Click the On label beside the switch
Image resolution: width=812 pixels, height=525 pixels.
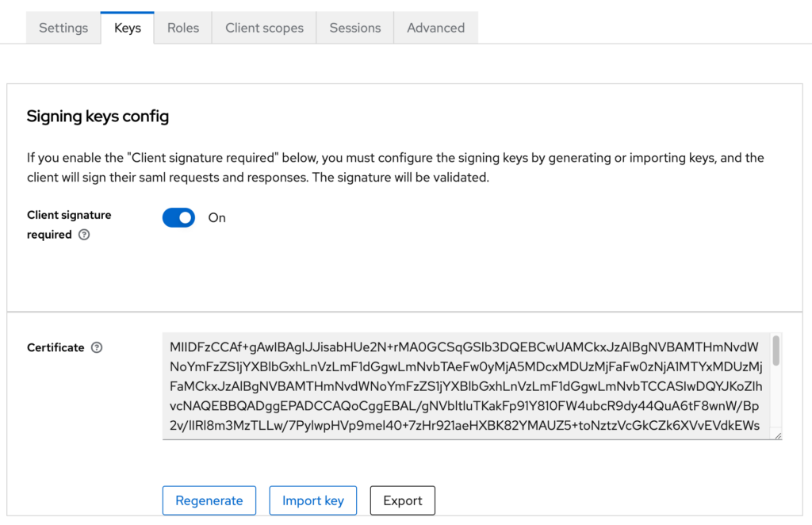point(217,218)
